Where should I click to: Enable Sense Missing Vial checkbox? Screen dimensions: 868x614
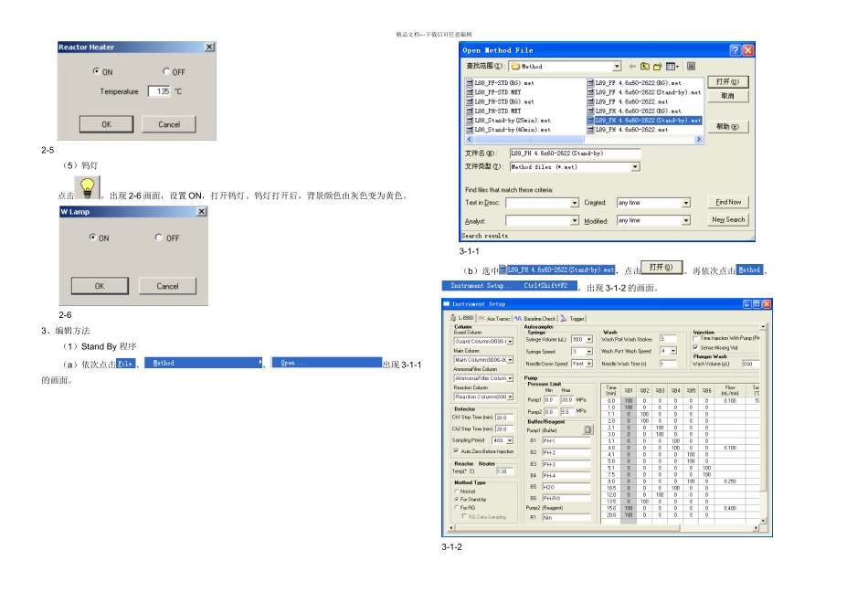(696, 347)
